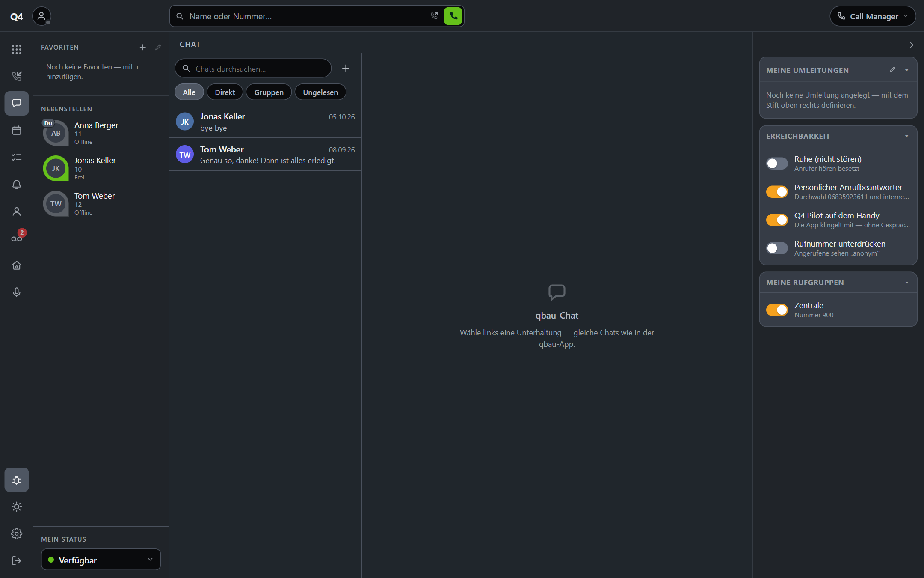Open the Verfügbar status dropdown
Viewport: 924px width, 578px height.
(101, 560)
